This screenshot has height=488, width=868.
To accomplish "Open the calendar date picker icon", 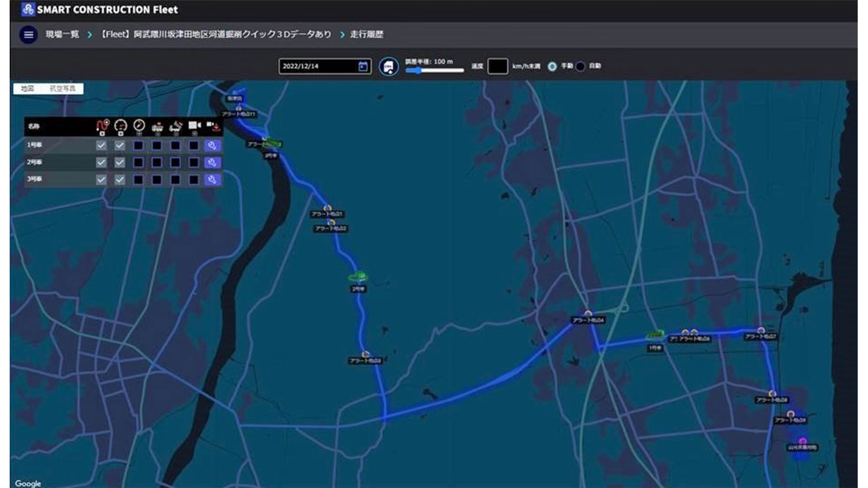I will click(363, 66).
